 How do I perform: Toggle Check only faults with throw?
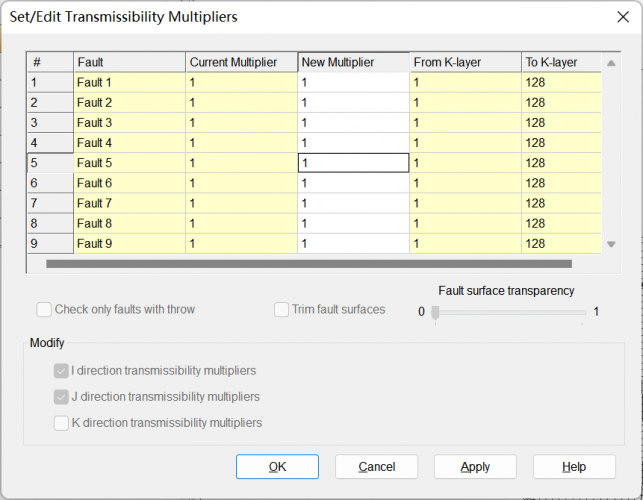44,310
